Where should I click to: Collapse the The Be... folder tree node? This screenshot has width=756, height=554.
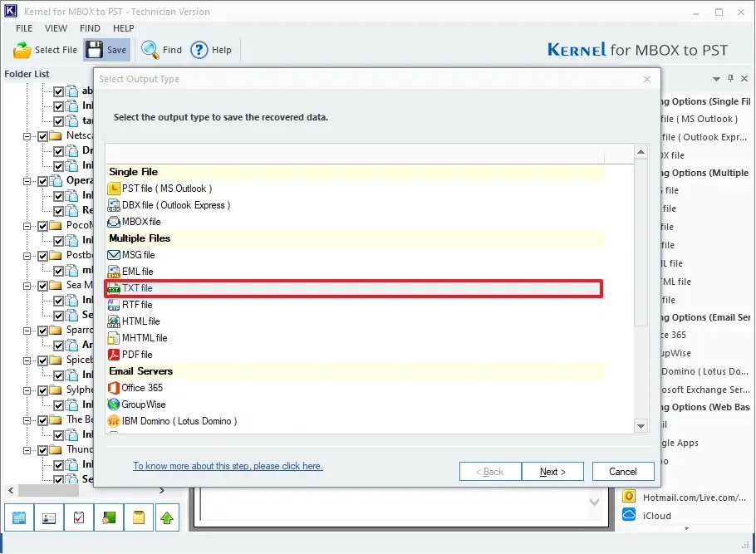point(27,420)
